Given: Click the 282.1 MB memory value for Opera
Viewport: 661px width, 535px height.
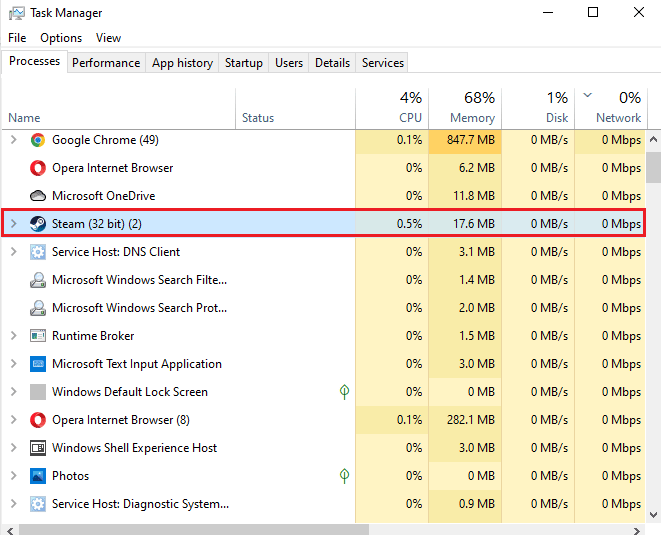Looking at the screenshot, I should 470,419.
